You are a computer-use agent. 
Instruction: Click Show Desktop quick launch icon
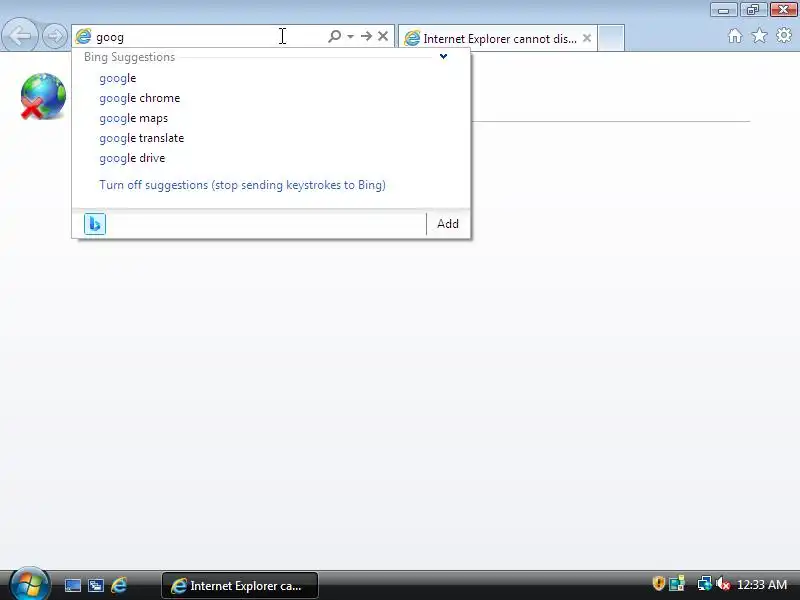[72, 585]
